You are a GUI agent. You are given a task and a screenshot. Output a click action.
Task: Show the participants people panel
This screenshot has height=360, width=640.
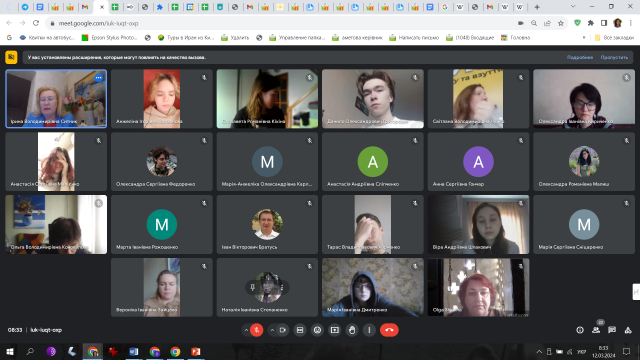coord(596,330)
